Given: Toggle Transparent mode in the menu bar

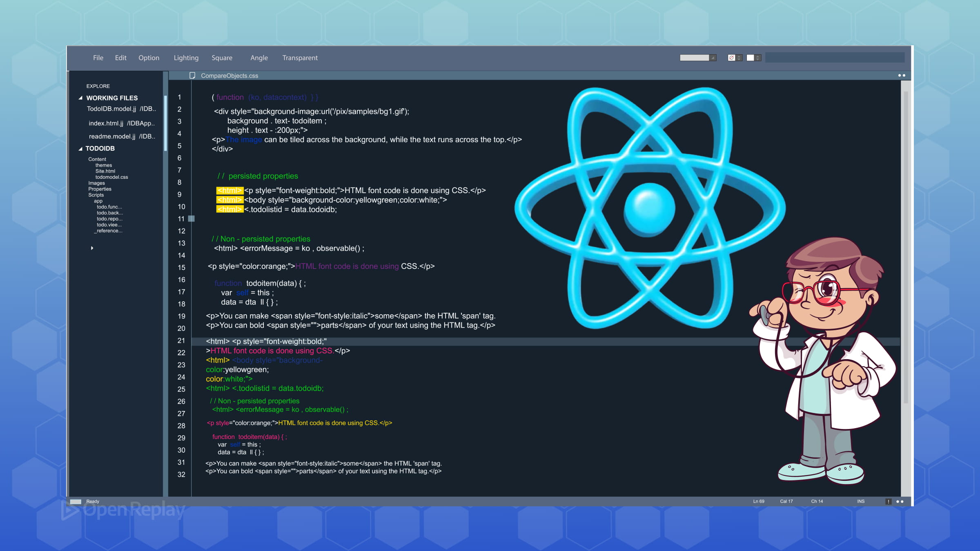Looking at the screenshot, I should 300,58.
